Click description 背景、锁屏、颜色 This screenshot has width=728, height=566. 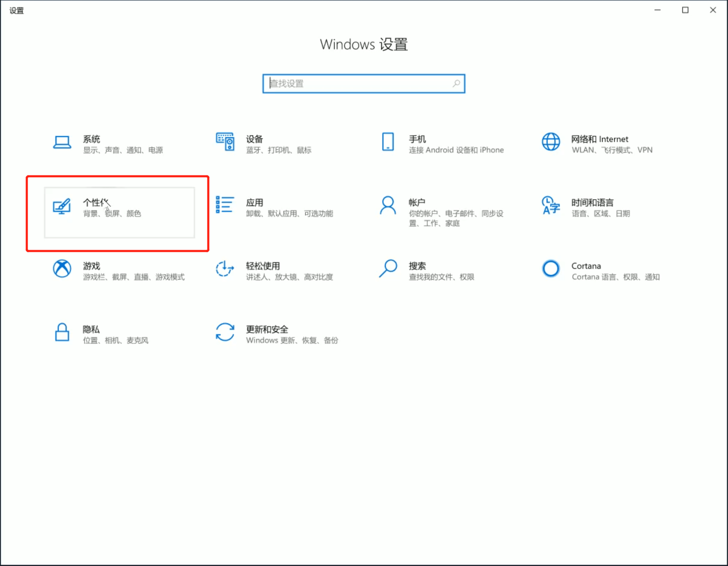tap(112, 214)
